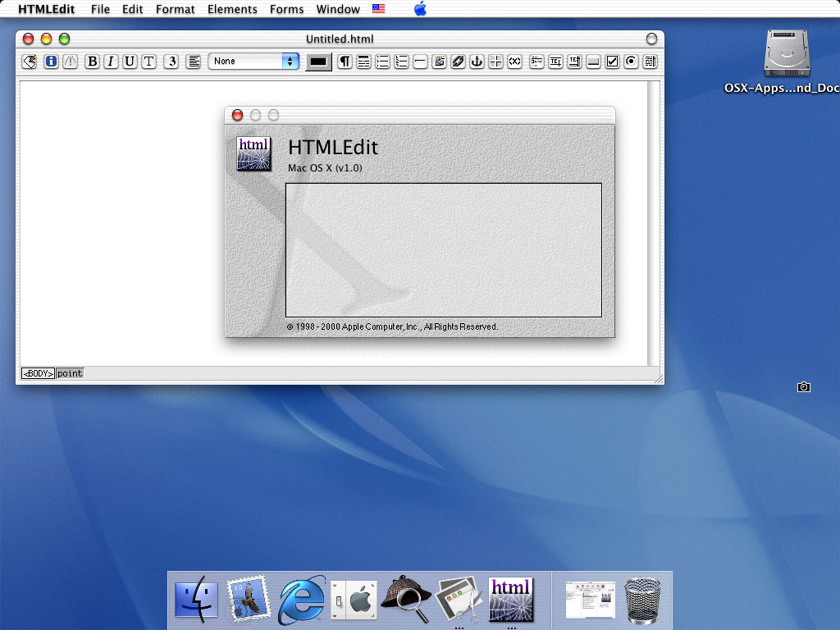Insert a hyperlink with chain icon
Screen dimensions: 840x630
[x=458, y=62]
